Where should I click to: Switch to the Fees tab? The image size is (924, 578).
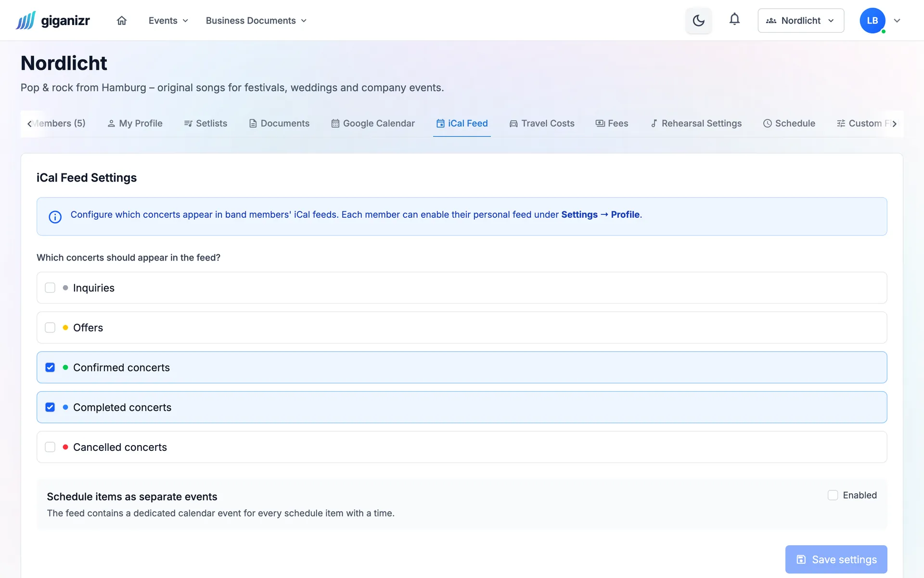(612, 123)
